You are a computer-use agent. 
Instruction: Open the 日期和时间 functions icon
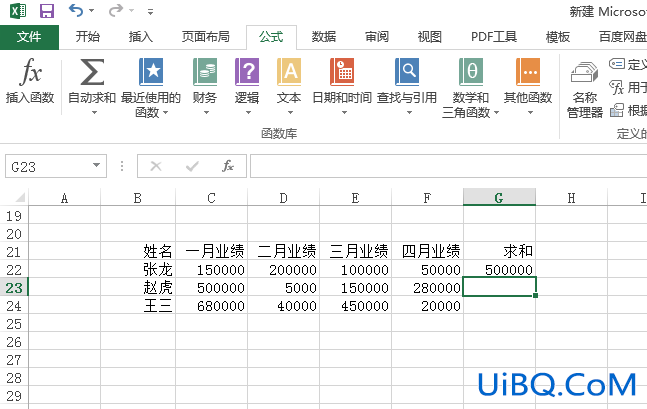click(x=342, y=72)
